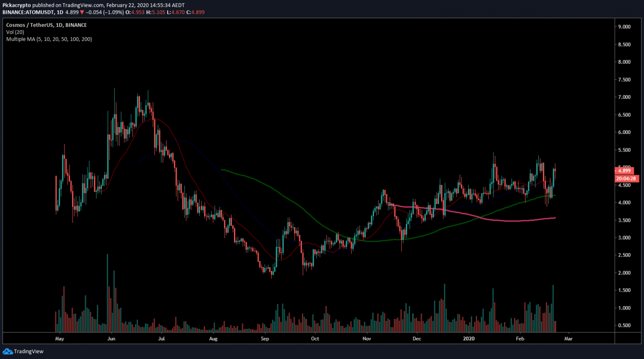Select the Multiple MA indicator label

click(49, 39)
